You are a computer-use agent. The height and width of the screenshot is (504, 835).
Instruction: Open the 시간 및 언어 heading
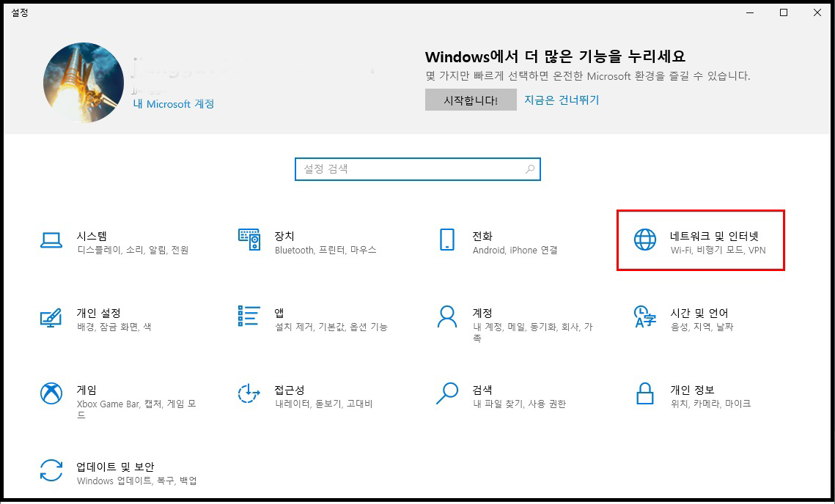point(699,313)
